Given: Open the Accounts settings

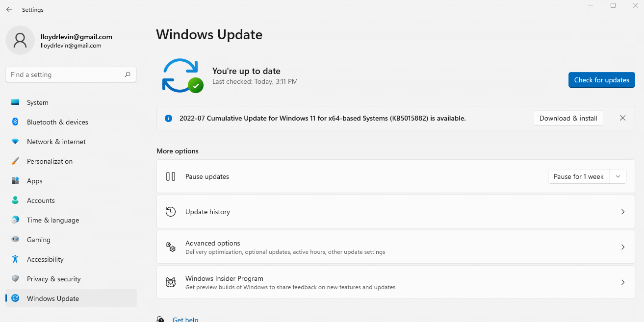Looking at the screenshot, I should click(x=41, y=200).
